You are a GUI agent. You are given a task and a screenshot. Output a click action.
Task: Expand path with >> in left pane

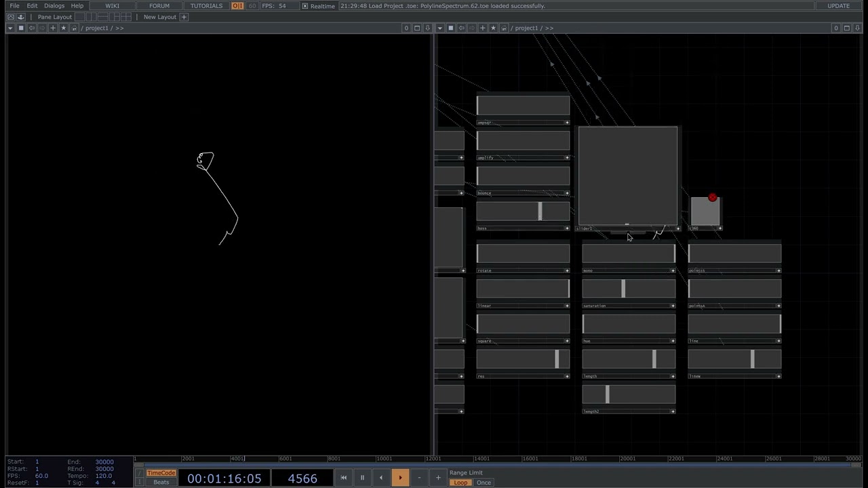119,28
